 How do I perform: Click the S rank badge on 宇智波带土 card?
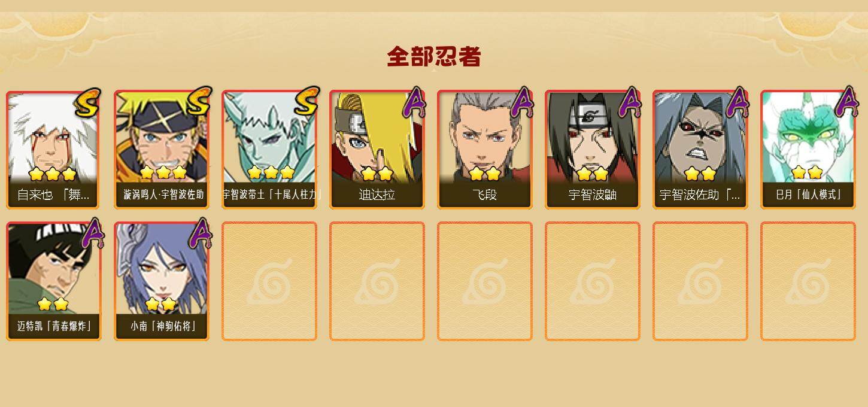[x=307, y=101]
